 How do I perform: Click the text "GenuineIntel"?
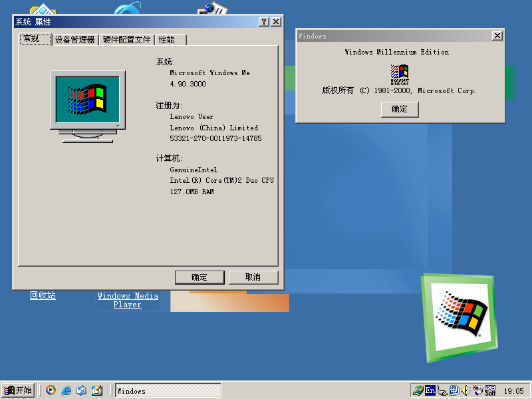pos(194,170)
